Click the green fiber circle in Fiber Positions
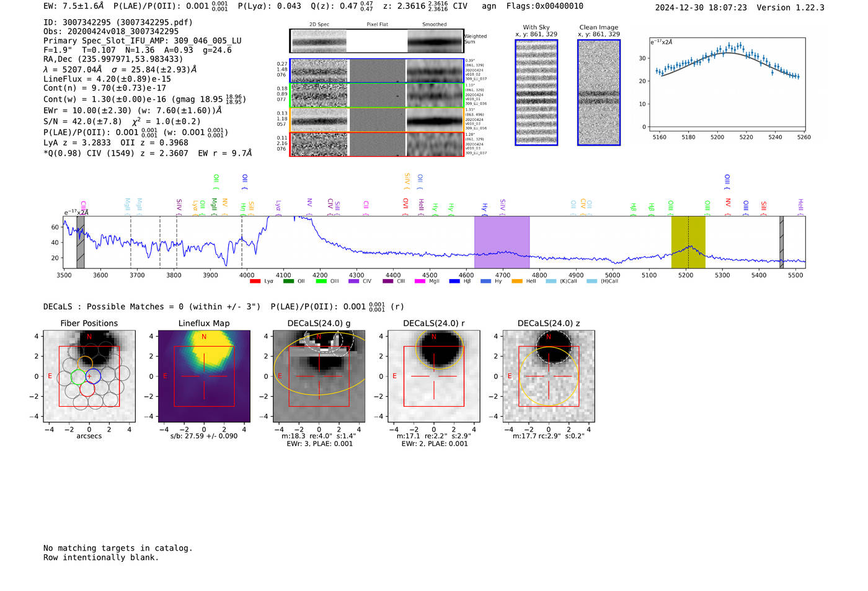 (78, 376)
